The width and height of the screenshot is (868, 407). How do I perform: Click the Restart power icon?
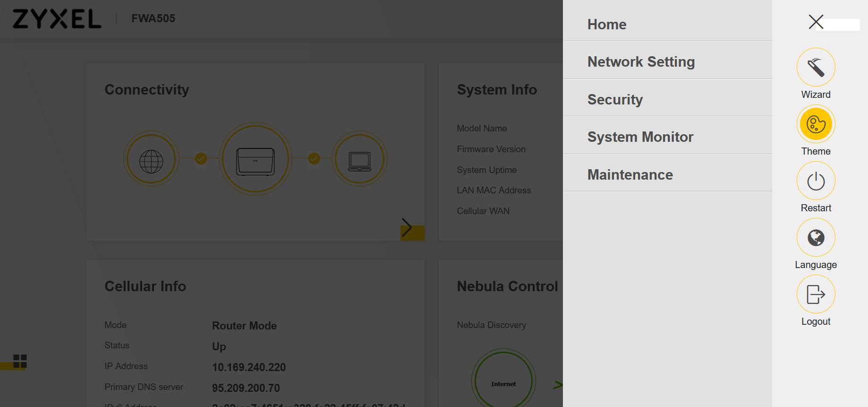coord(816,181)
